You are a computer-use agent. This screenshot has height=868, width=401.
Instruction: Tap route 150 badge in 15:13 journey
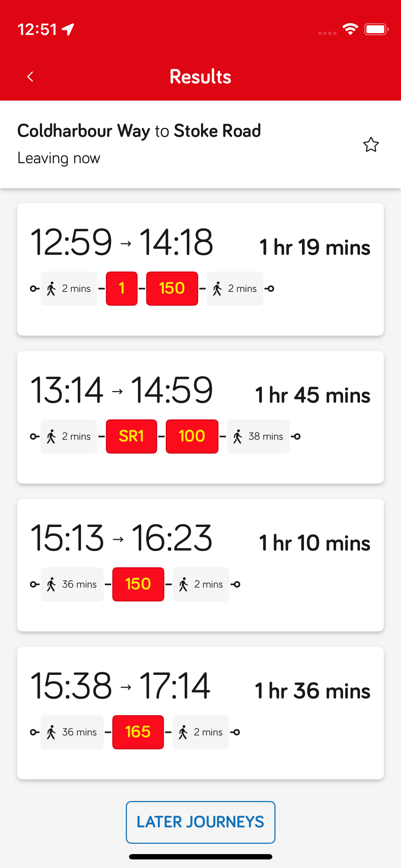[x=138, y=584]
